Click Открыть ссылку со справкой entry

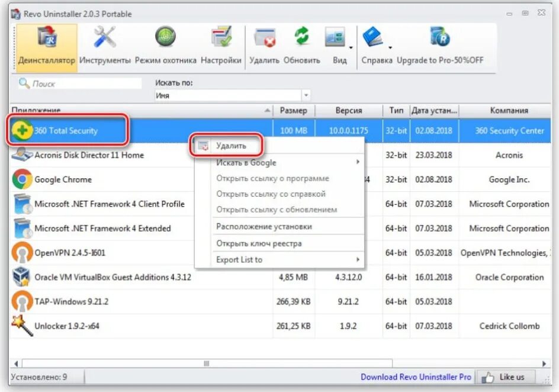coord(279,194)
